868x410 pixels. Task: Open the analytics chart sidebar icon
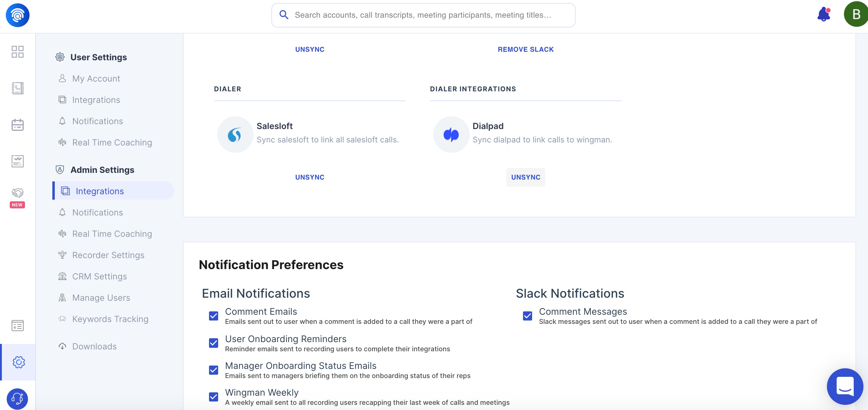click(x=18, y=161)
